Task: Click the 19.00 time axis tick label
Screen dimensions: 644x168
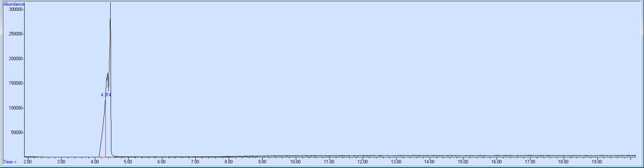Action: click(x=597, y=162)
